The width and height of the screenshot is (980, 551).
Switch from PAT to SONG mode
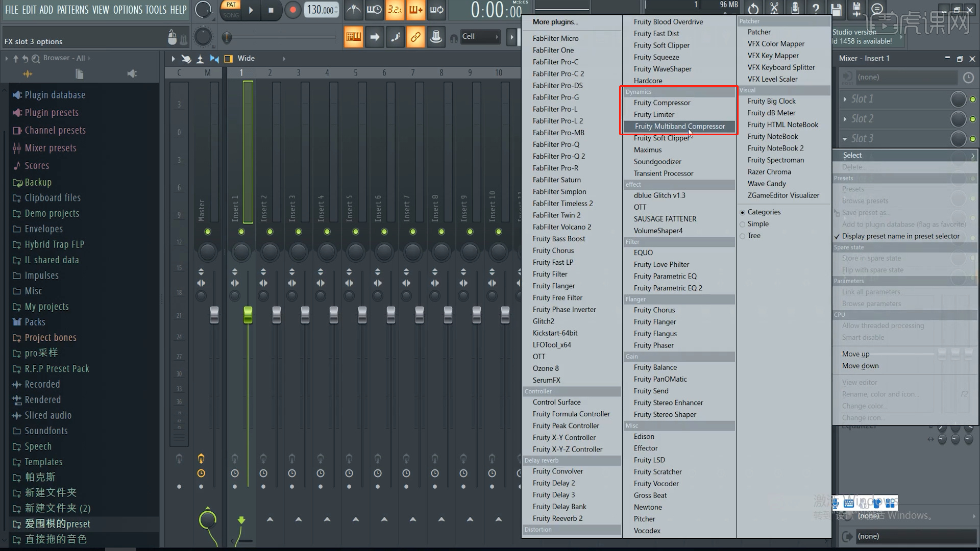[231, 15]
